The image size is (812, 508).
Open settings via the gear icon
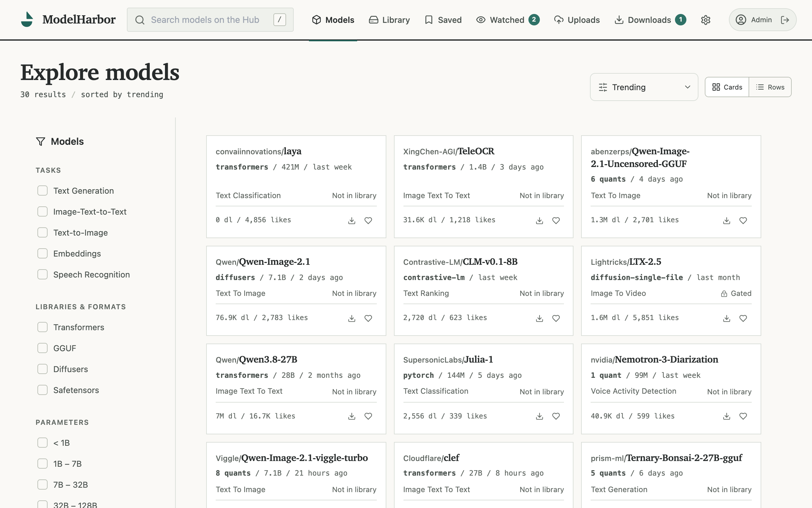click(x=706, y=20)
